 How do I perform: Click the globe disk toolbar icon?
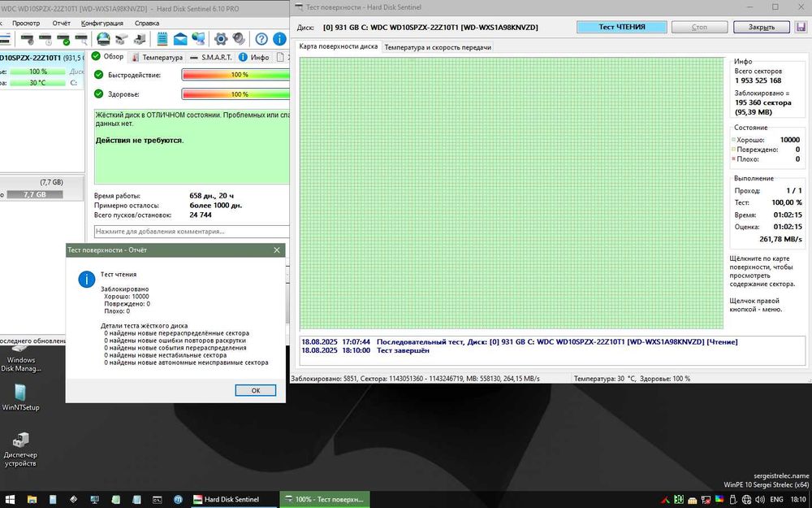pyautogui.click(x=104, y=39)
